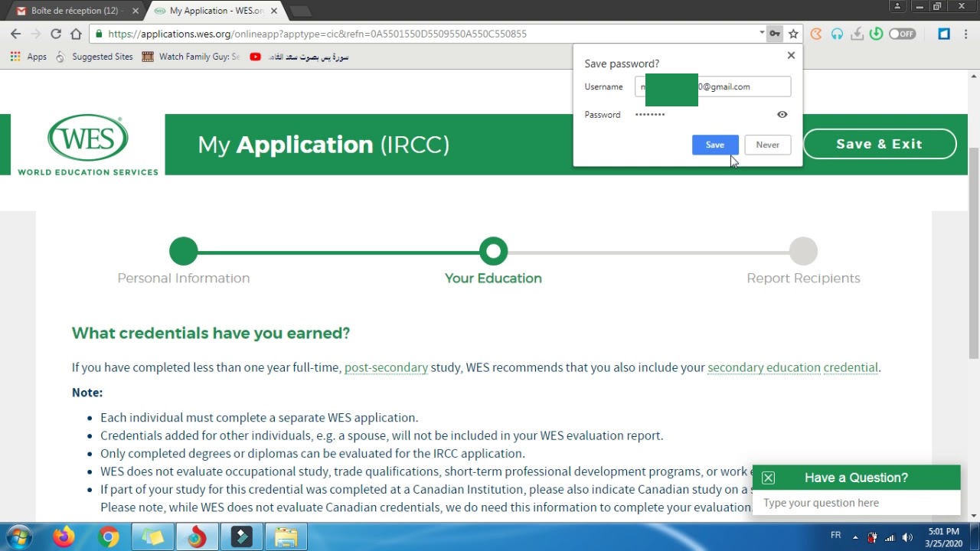980x551 pixels.
Task: Go to Personal Information step circle
Action: 184,251
